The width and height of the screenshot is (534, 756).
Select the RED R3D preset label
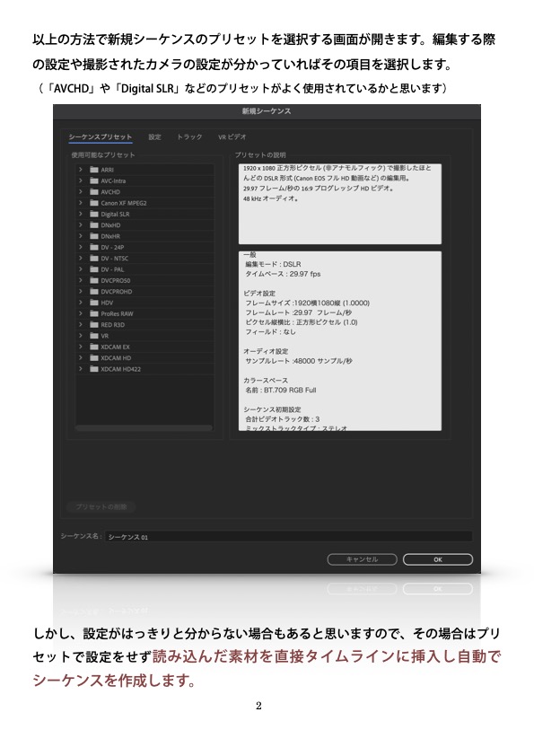[113, 325]
